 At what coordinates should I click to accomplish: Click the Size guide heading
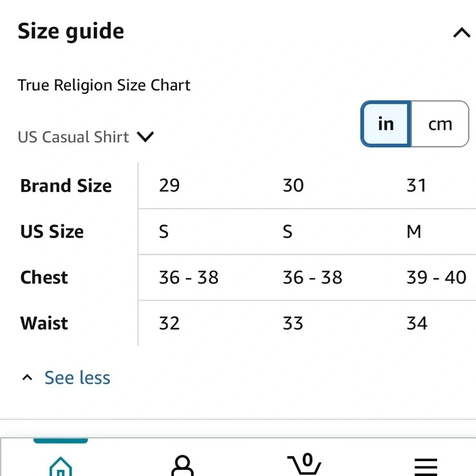[71, 31]
